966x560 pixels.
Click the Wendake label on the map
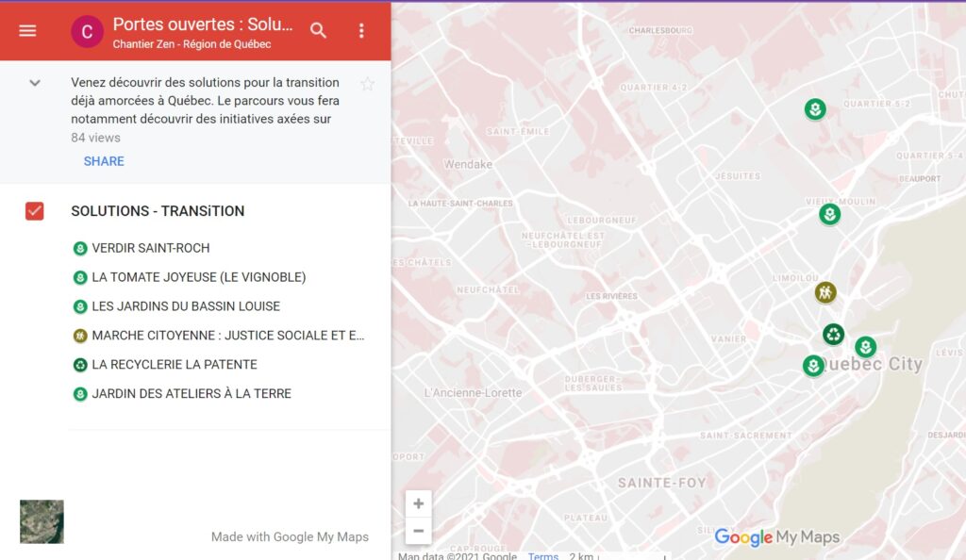coord(468,164)
